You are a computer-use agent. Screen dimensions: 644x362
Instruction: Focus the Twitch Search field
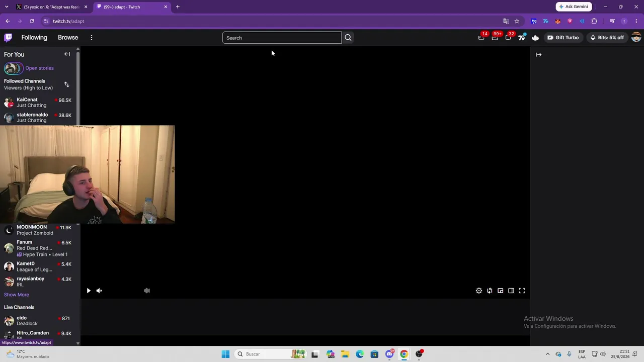pyautogui.click(x=282, y=38)
